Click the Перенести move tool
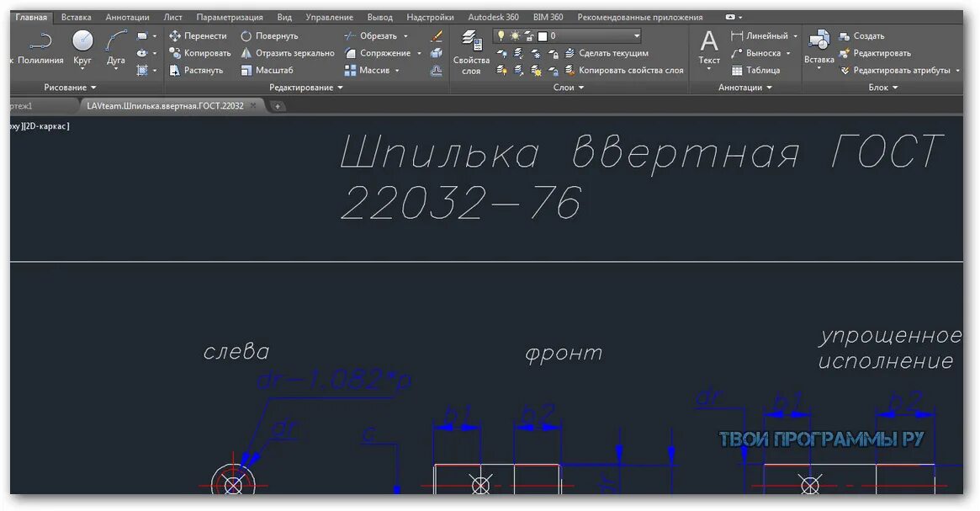 click(198, 36)
